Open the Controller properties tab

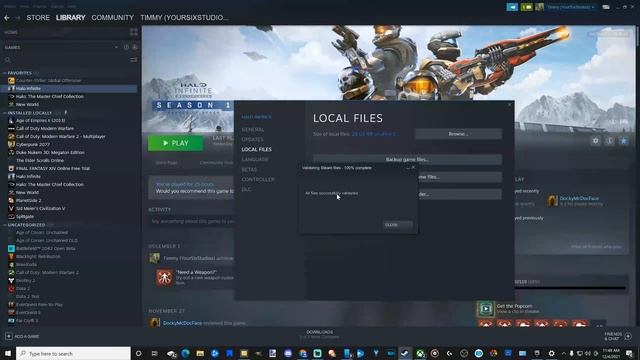point(258,180)
